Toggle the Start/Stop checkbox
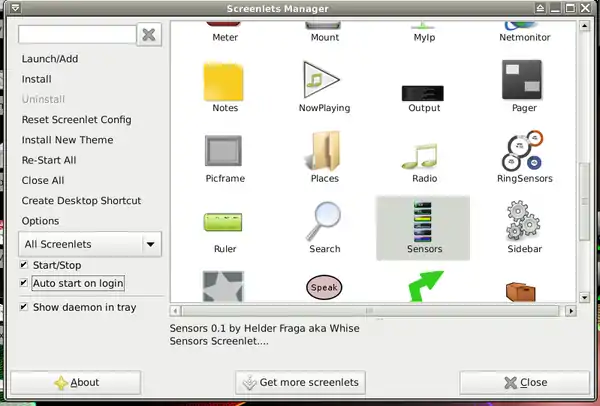This screenshot has height=406, width=600. (x=25, y=265)
